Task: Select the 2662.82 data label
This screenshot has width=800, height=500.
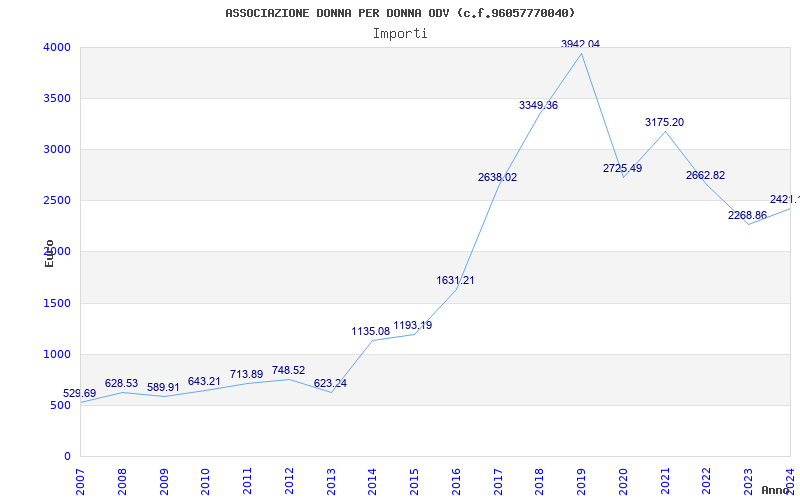Action: (706, 175)
